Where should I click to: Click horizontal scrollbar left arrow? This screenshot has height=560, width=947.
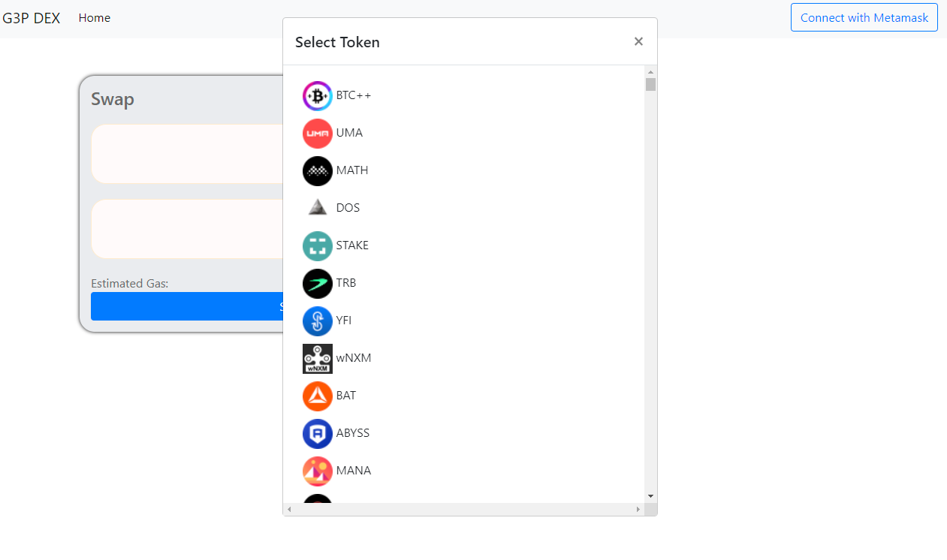coord(289,510)
